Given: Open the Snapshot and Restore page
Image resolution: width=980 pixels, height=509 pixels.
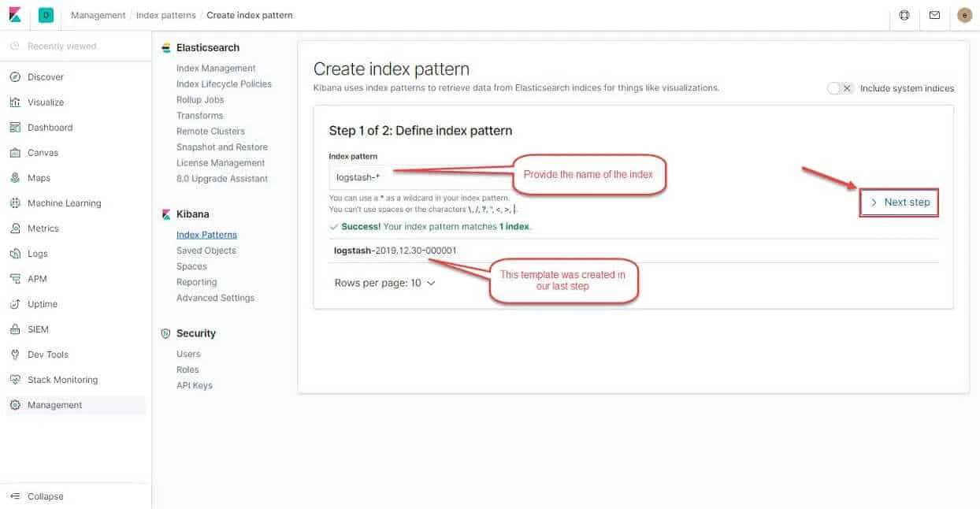Looking at the screenshot, I should (221, 147).
